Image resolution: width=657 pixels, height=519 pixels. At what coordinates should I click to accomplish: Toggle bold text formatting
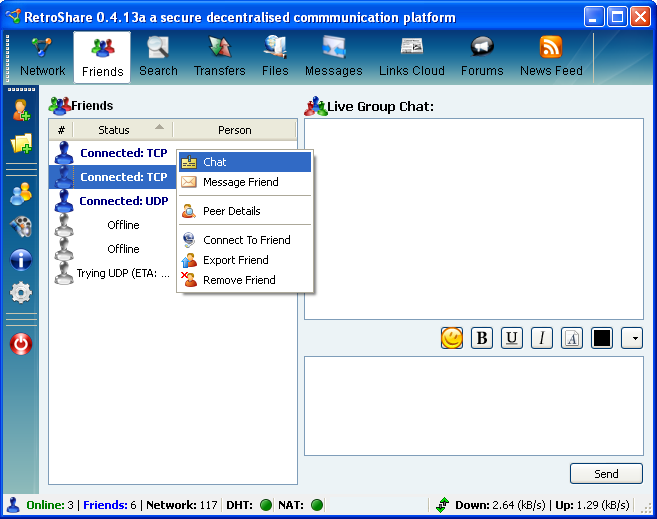tap(482, 338)
